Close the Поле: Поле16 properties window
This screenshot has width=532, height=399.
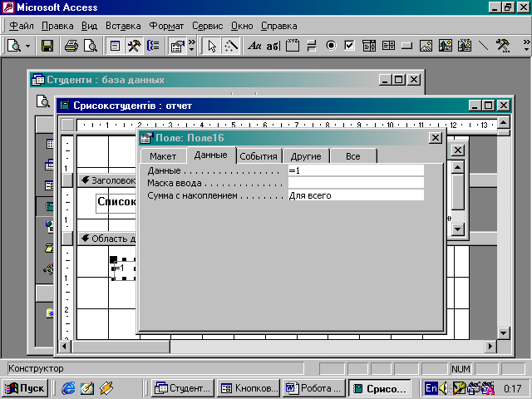(x=436, y=138)
